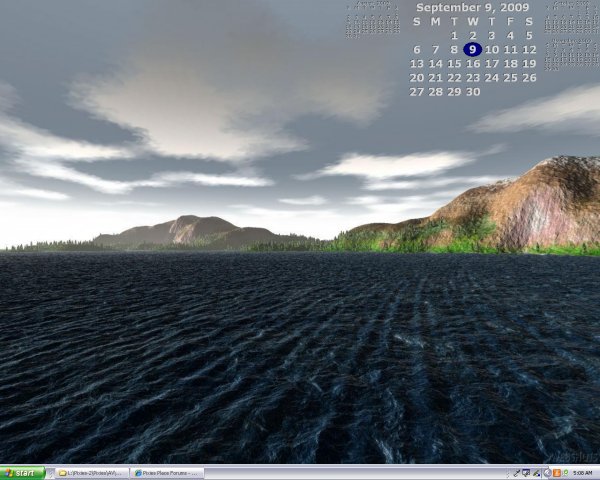Select date 16 in the September calendar
Viewport: 600px width, 480px height.
[x=473, y=63]
